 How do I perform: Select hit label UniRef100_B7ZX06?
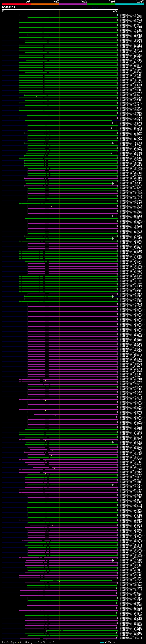(x=131, y=22)
